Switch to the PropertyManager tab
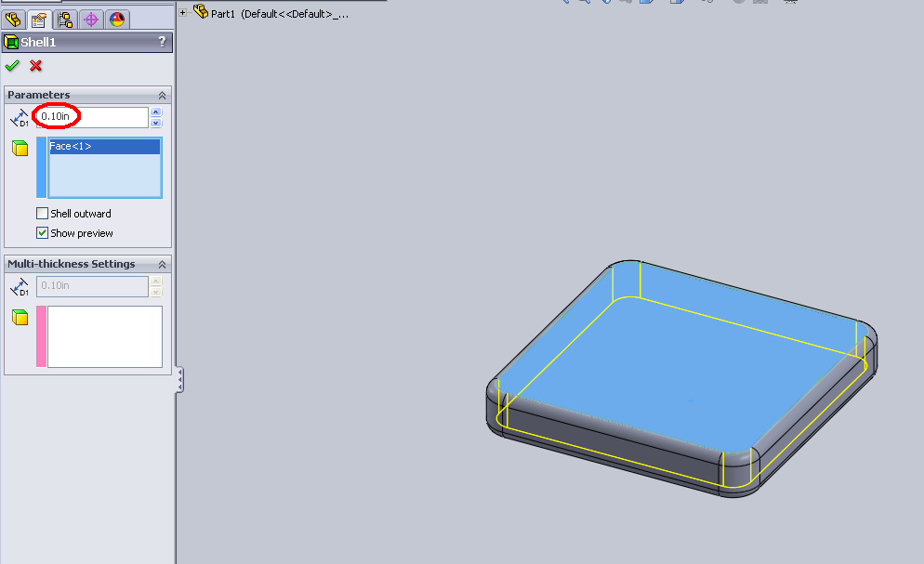The height and width of the screenshot is (564, 924). (39, 20)
